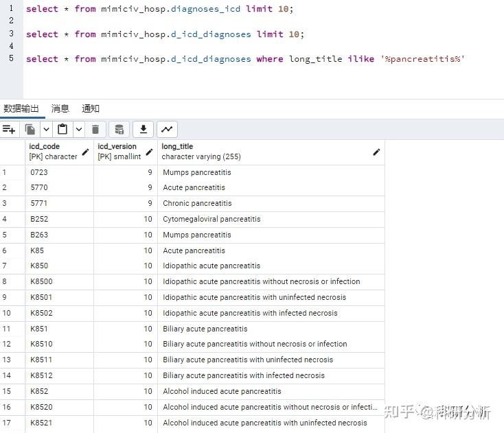Click cell with code K8520
504x433 pixels.
(59, 408)
